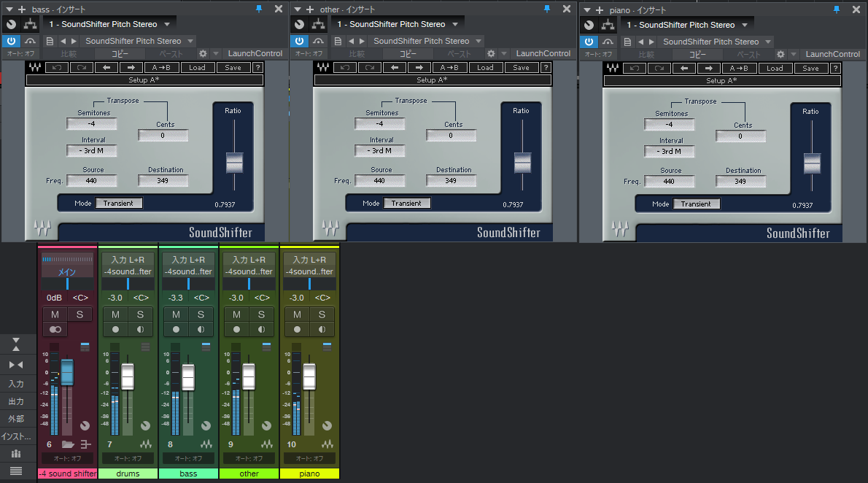
Task: Click the plus icon in the bass insert header
Action: click(x=22, y=9)
